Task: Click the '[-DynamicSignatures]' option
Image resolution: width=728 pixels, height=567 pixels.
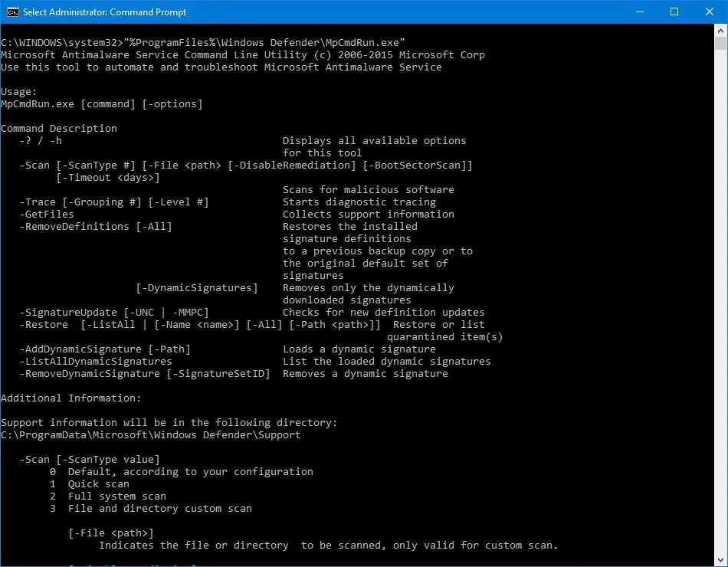Action: click(197, 288)
